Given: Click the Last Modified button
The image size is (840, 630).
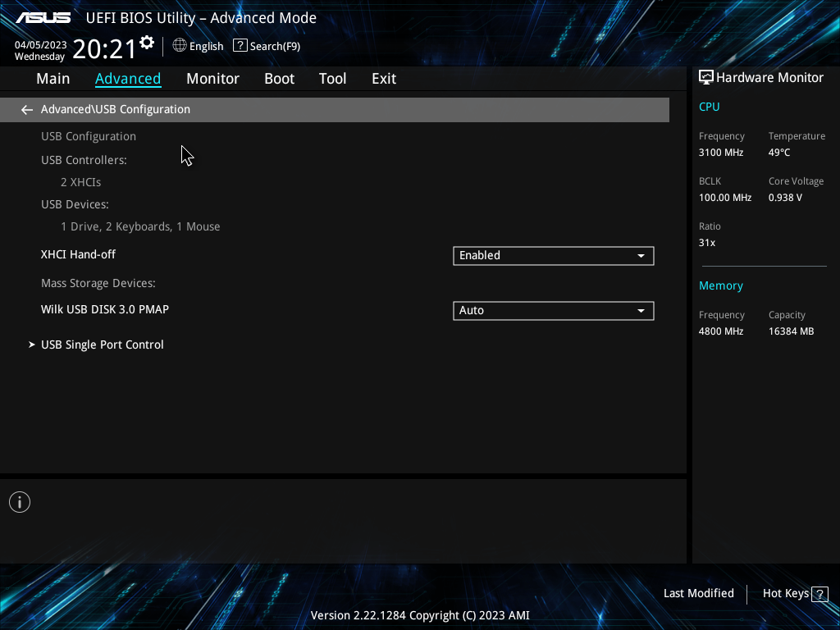Looking at the screenshot, I should (x=698, y=593).
